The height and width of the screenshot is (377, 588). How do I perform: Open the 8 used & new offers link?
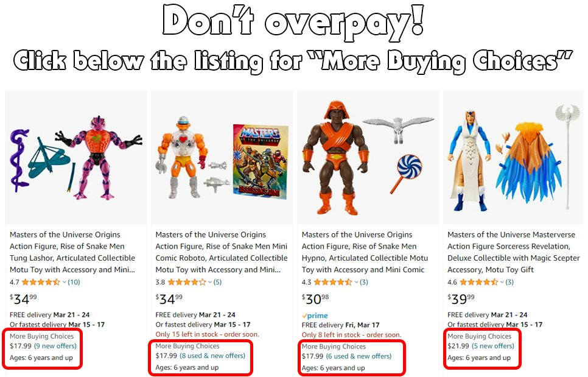[212, 356]
